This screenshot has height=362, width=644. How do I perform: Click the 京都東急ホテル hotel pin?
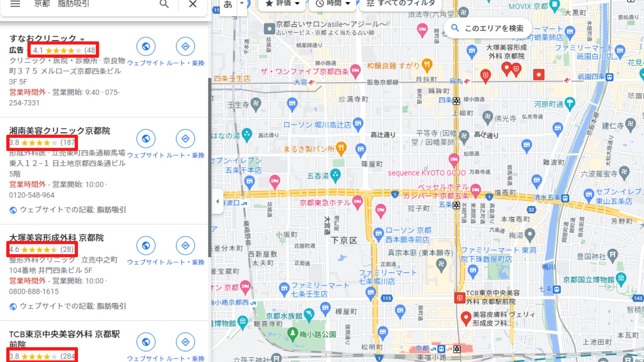[358, 202]
